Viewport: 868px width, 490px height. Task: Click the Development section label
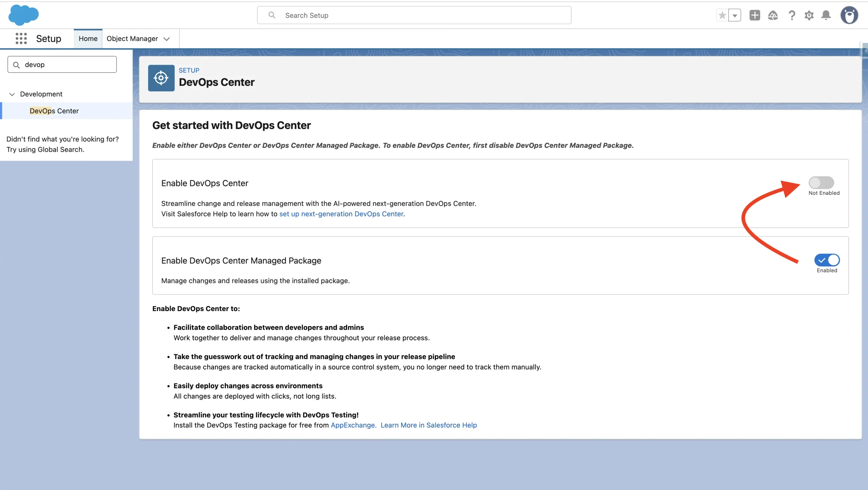[x=41, y=94]
